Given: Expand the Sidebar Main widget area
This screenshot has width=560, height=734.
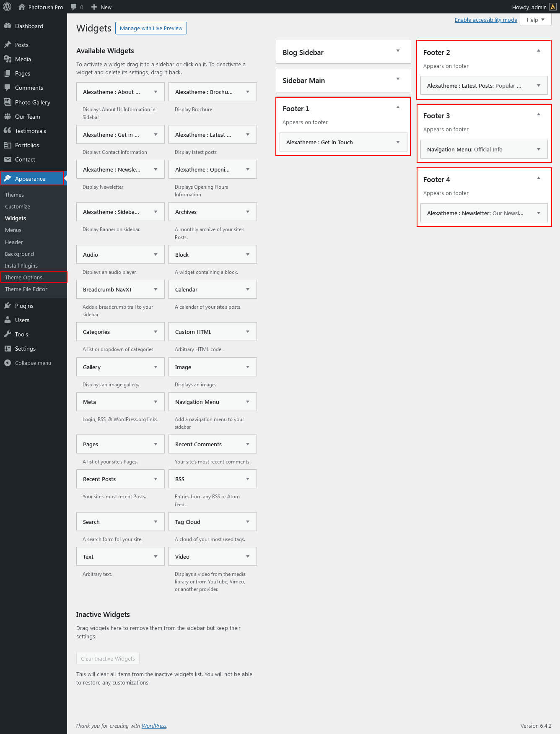Looking at the screenshot, I should point(398,79).
